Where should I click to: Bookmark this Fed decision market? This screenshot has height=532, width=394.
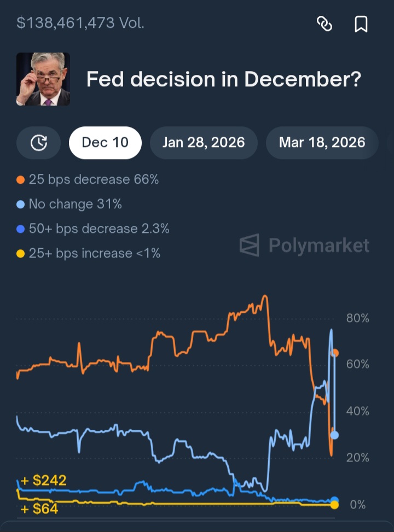click(361, 24)
